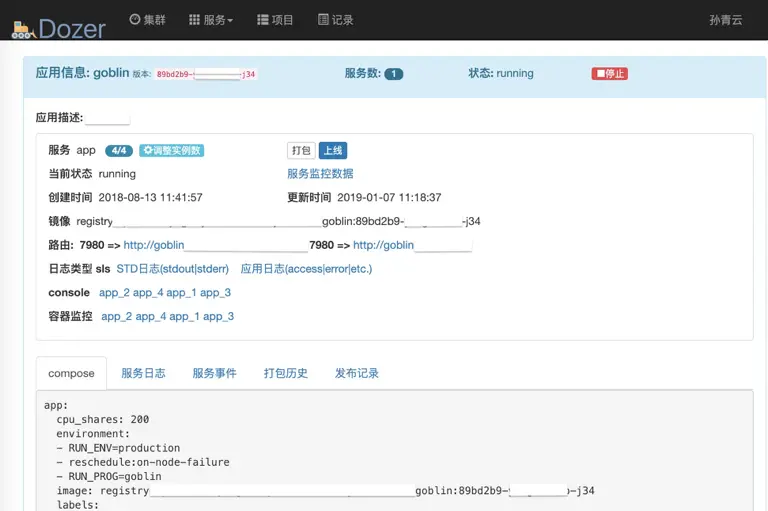This screenshot has height=511, width=768.
Task: Open console for app_3
Action: click(215, 292)
